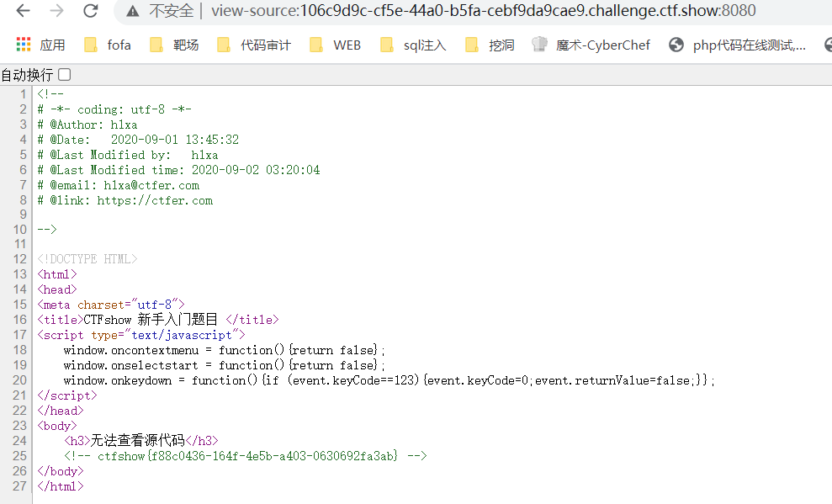Click the @Author: h1xa comment line
Image resolution: width=832 pixels, height=504 pixels.
click(x=87, y=125)
